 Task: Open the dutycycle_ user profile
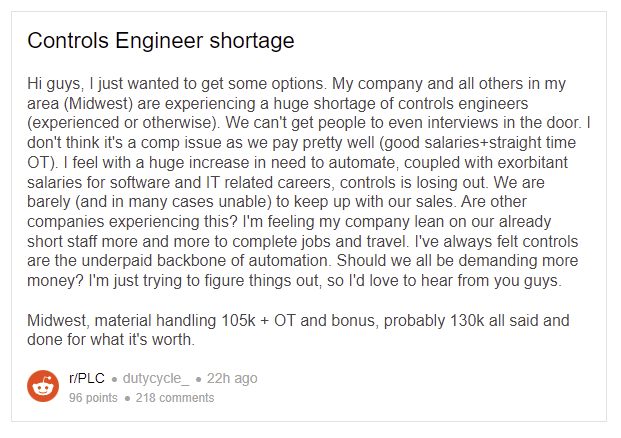pos(155,378)
